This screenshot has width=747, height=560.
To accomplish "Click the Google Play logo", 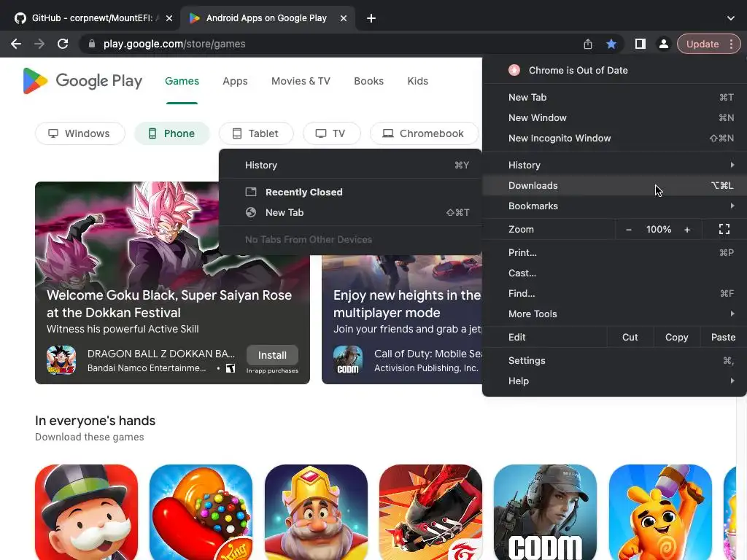I will [82, 81].
